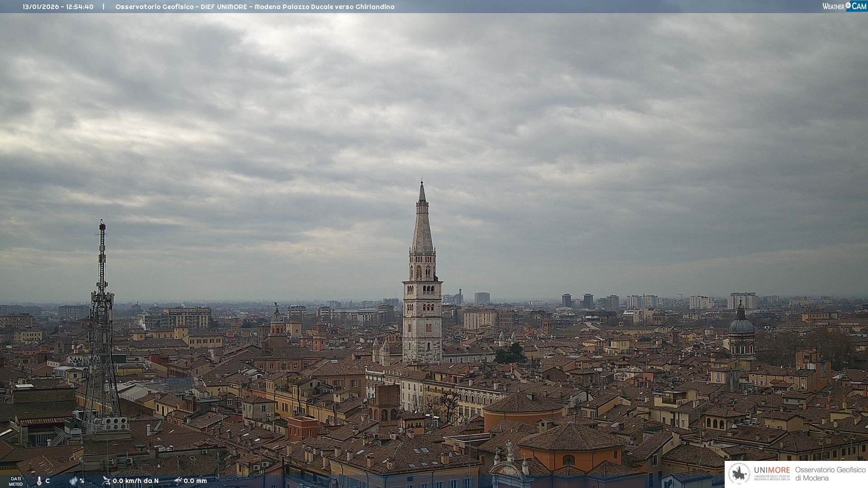Click the Osservatorio Geofisico di Modena text

[830, 474]
